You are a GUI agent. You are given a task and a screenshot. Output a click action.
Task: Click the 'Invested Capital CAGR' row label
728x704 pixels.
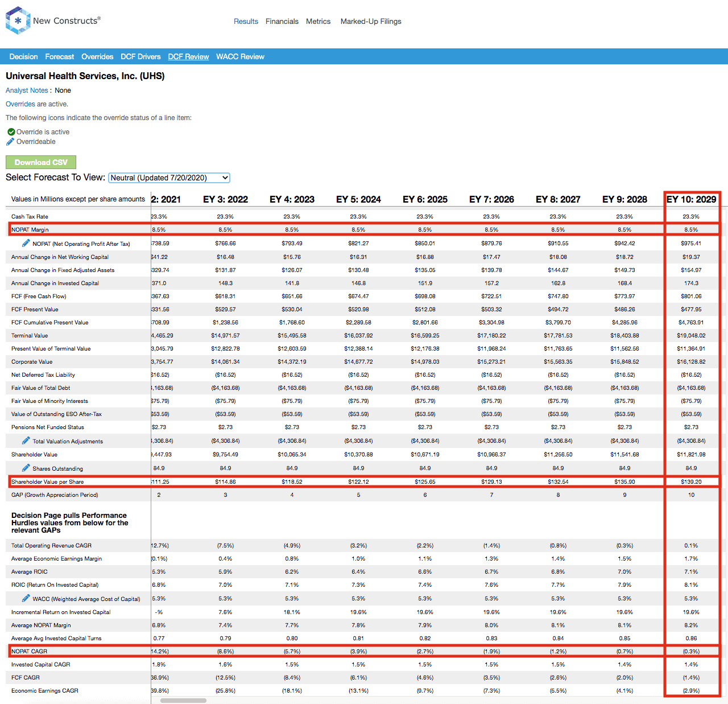coord(41,664)
